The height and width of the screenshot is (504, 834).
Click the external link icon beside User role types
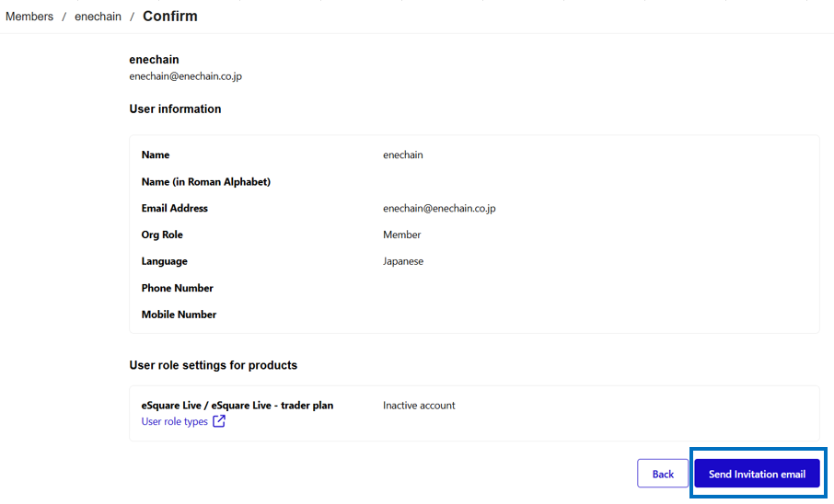coord(219,421)
